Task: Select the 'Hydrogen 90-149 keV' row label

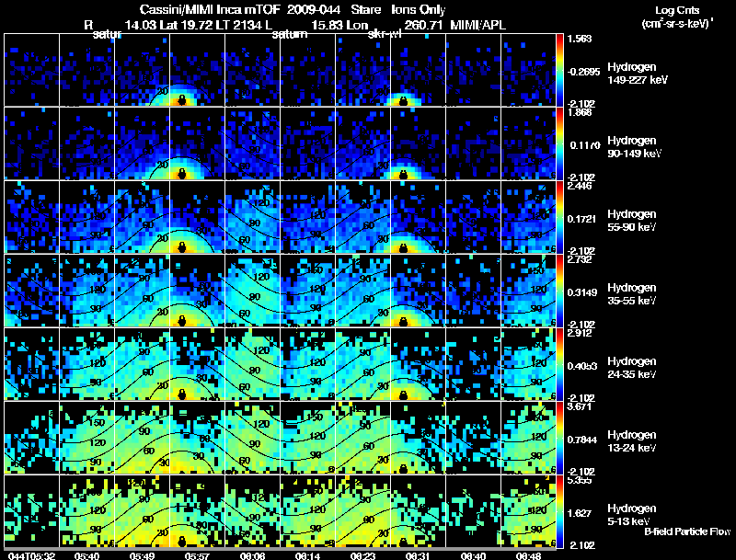Action: pyautogui.click(x=634, y=147)
